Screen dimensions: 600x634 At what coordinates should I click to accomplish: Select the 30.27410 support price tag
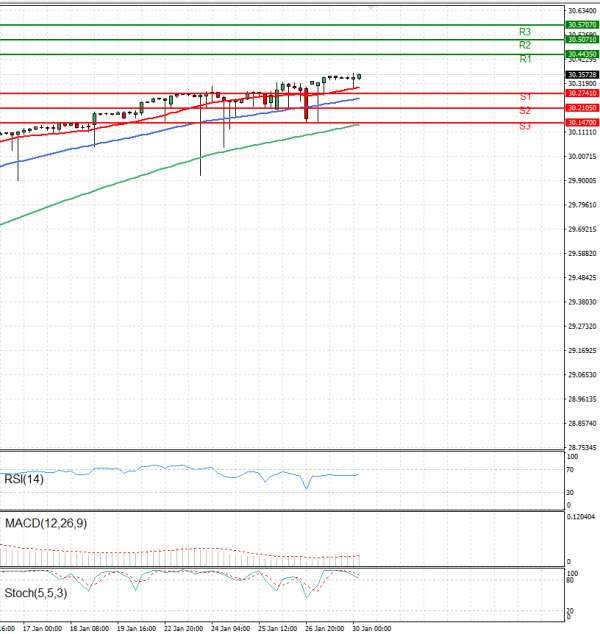click(x=582, y=93)
